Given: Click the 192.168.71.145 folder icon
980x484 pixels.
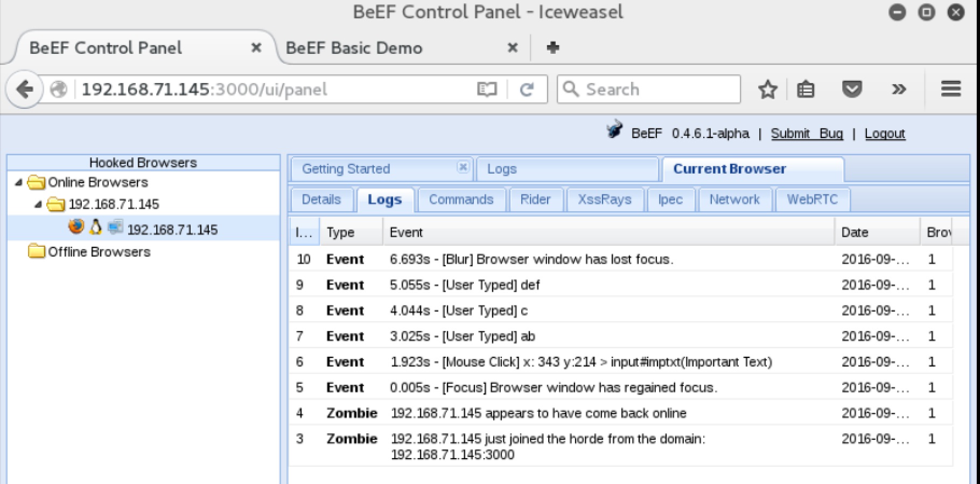Looking at the screenshot, I should click(55, 204).
